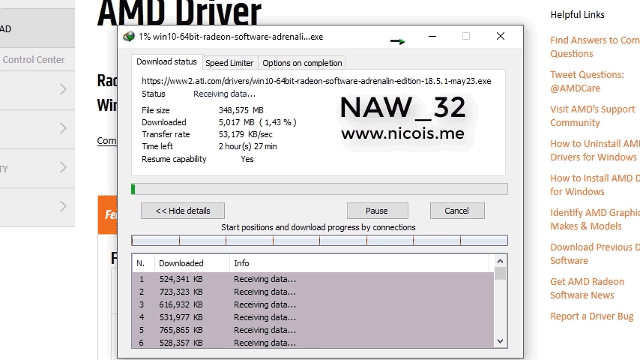
Task: Expand the sidebar chevron below Control Center
Action: click(63, 89)
